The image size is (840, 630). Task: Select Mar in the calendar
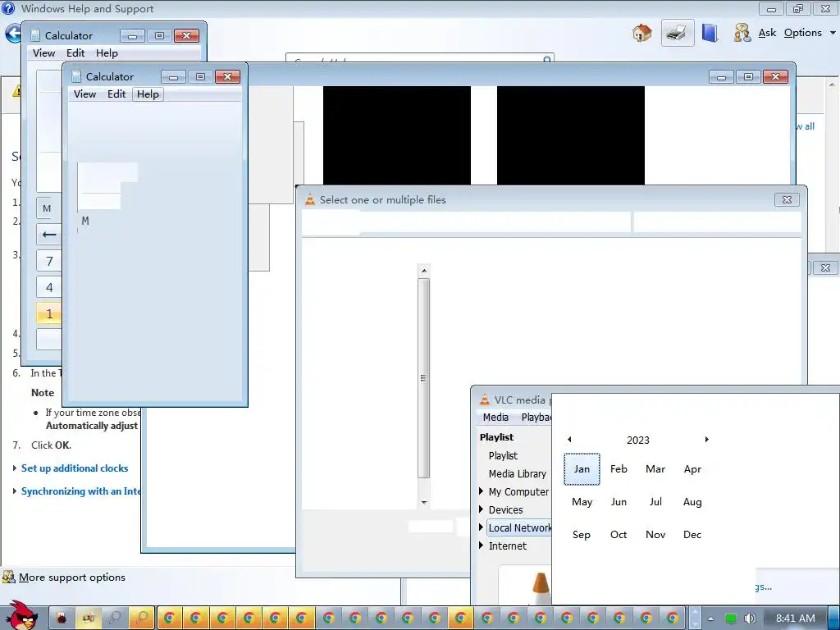point(655,468)
